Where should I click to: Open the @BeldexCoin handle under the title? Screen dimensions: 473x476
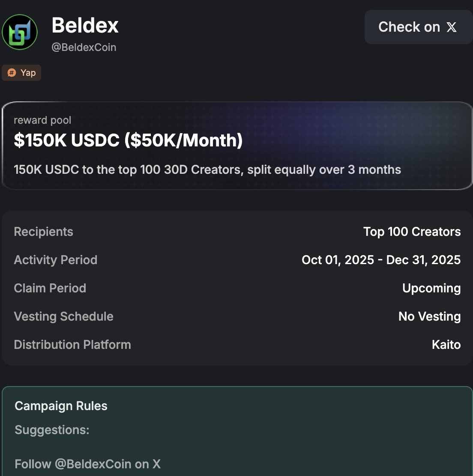click(x=84, y=47)
